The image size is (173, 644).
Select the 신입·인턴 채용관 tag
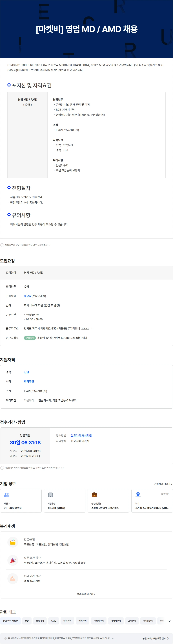tap(10, 621)
